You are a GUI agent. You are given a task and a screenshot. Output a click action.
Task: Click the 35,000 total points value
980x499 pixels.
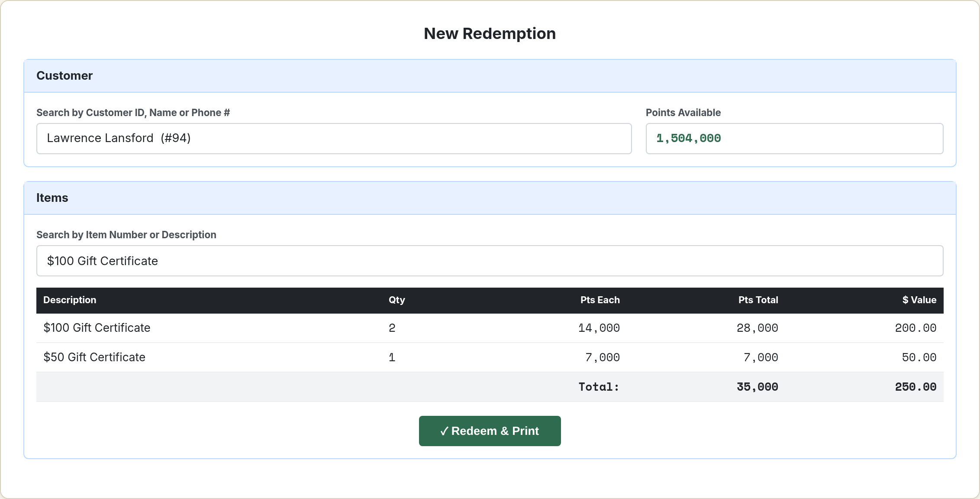(758, 387)
